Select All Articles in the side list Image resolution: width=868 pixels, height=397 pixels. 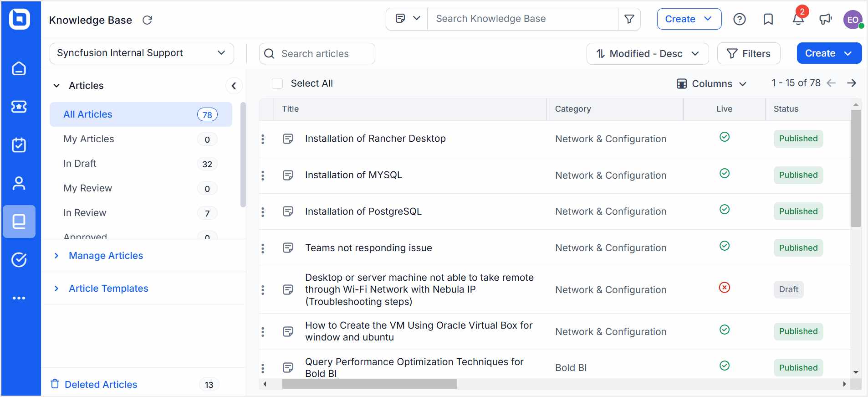pyautogui.click(x=141, y=114)
